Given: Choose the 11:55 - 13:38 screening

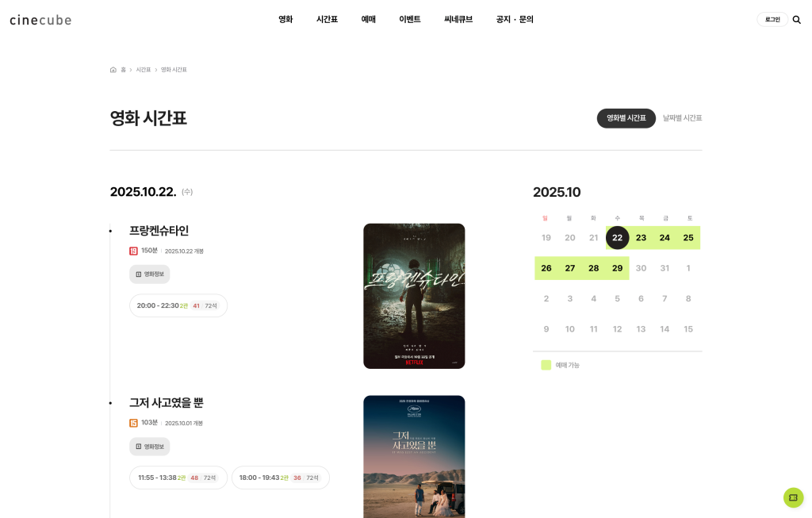Looking at the screenshot, I should (178, 478).
